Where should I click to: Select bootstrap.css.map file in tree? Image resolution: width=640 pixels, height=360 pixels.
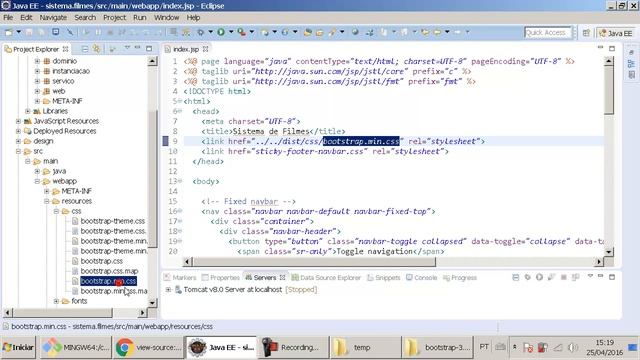click(x=109, y=271)
